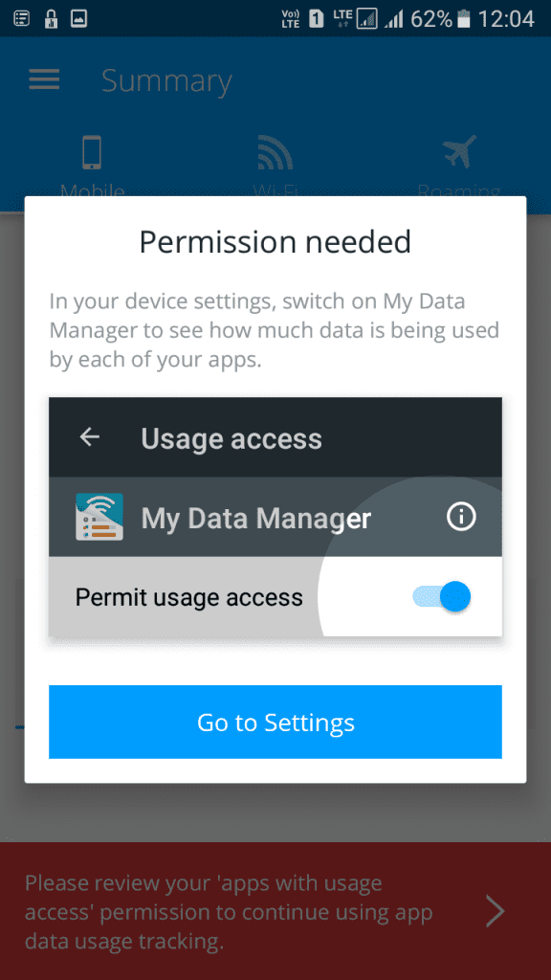Select the Roaming airplane icon
Image resolution: width=551 pixels, height=980 pixels.
[x=459, y=152]
